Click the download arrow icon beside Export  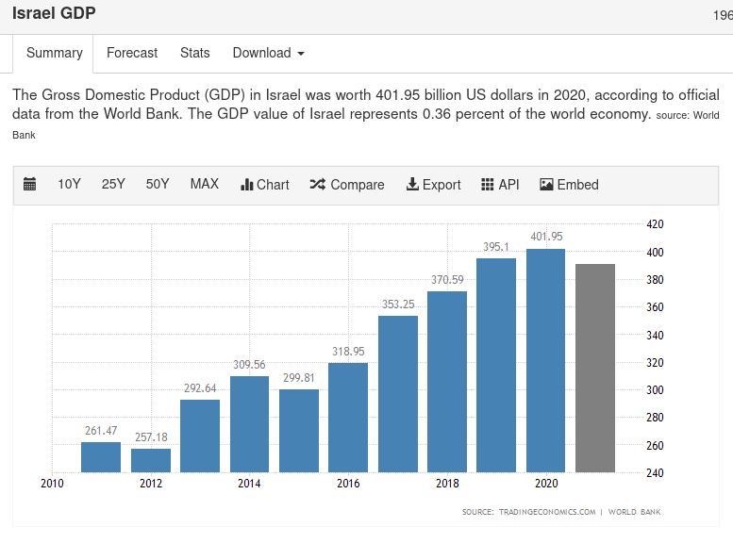pos(412,184)
